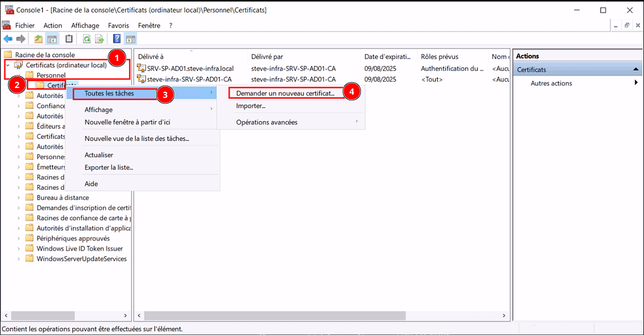
Task: Click the Refresh toolbar icon
Action: coord(87,39)
